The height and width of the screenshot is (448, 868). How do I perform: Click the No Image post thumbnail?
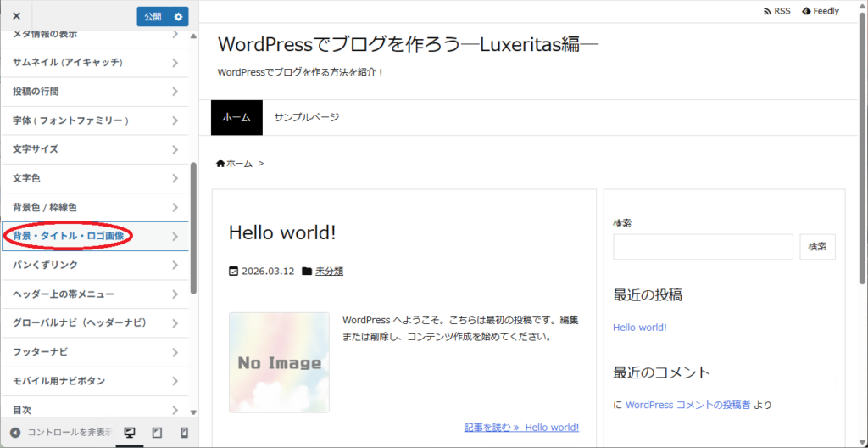[279, 362]
